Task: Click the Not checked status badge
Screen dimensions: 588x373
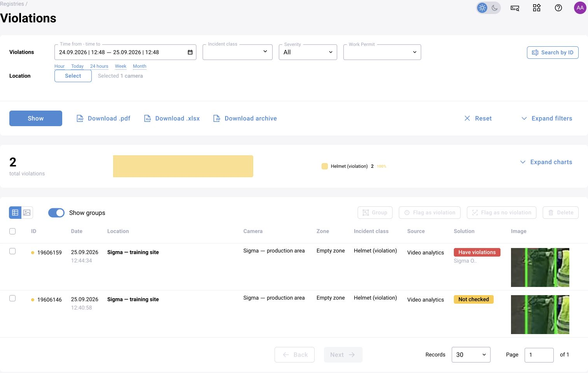Action: coord(474,299)
